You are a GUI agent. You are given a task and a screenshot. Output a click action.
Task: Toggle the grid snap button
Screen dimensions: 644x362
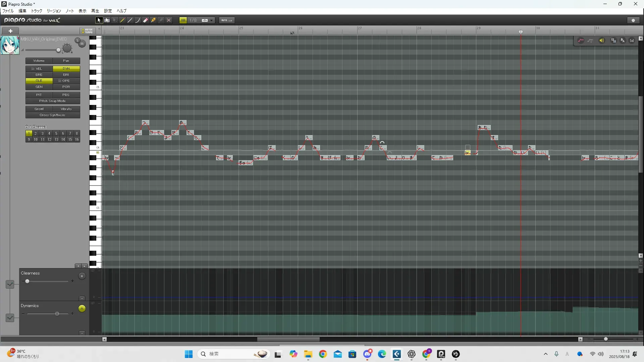click(183, 20)
